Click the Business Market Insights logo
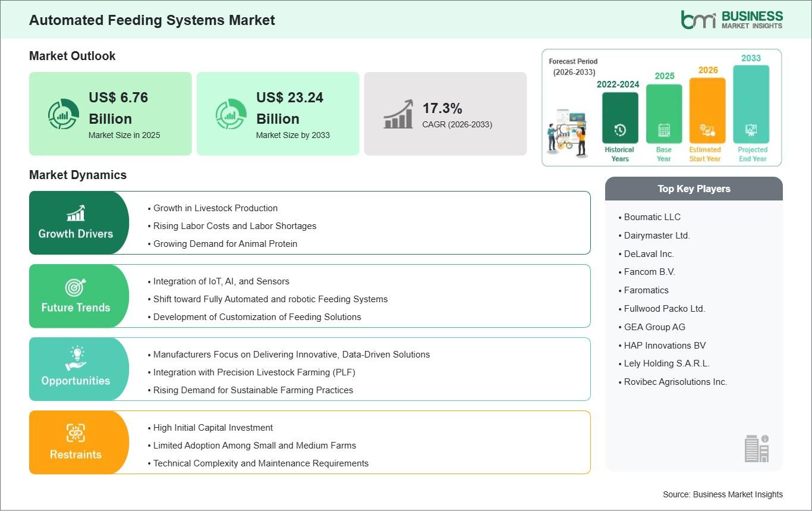This screenshot has height=511, width=812. [732, 20]
